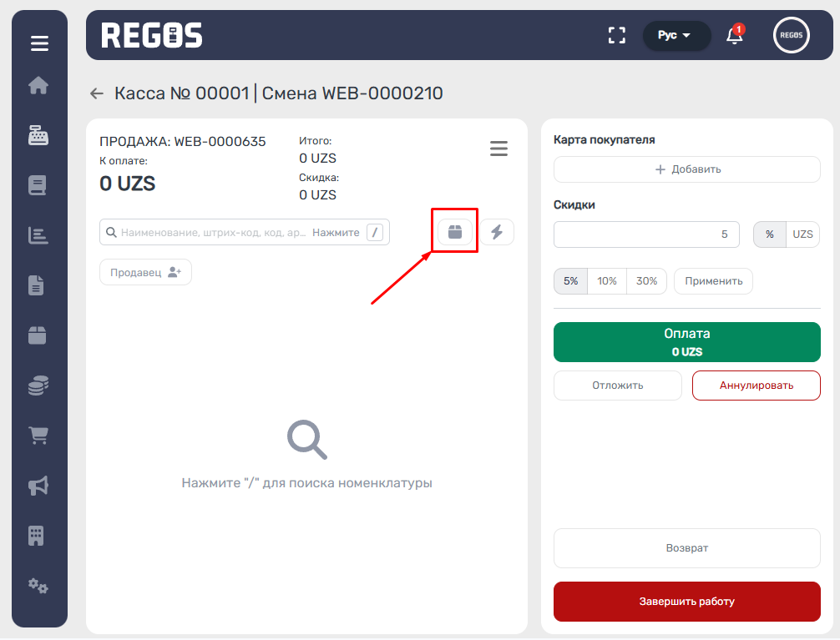
Task: Open the cash register icon in the sidebar
Action: tap(38, 136)
